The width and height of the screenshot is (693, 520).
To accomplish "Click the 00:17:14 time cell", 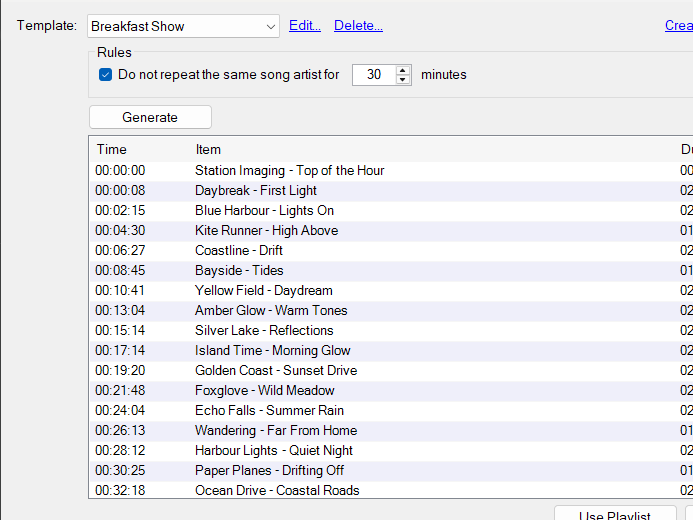I will [x=120, y=350].
